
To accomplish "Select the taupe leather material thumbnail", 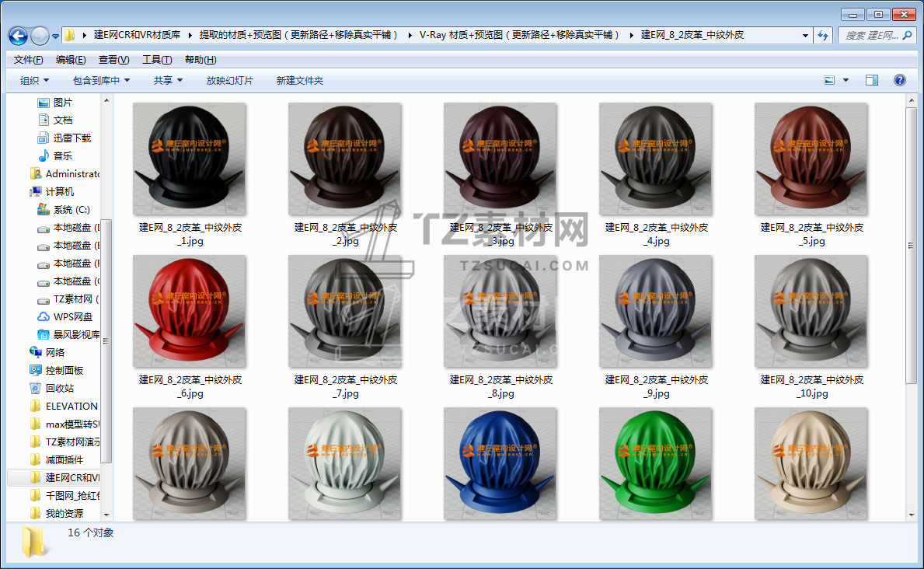I will tap(190, 463).
